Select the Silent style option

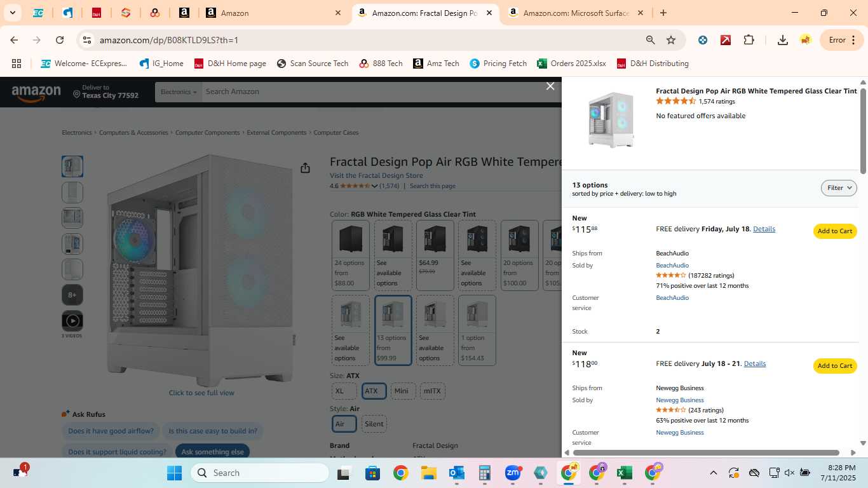pos(374,424)
